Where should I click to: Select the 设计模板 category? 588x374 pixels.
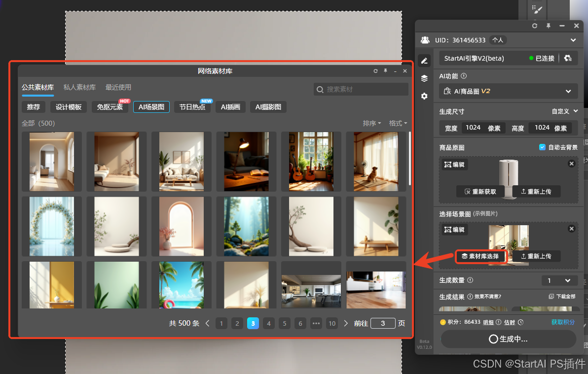(x=69, y=107)
